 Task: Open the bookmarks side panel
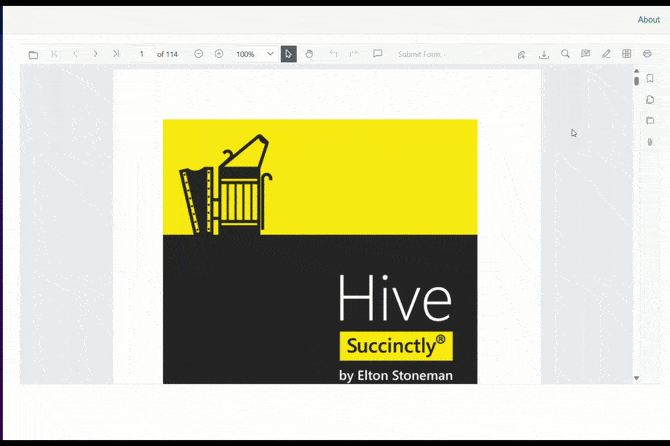coord(650,78)
